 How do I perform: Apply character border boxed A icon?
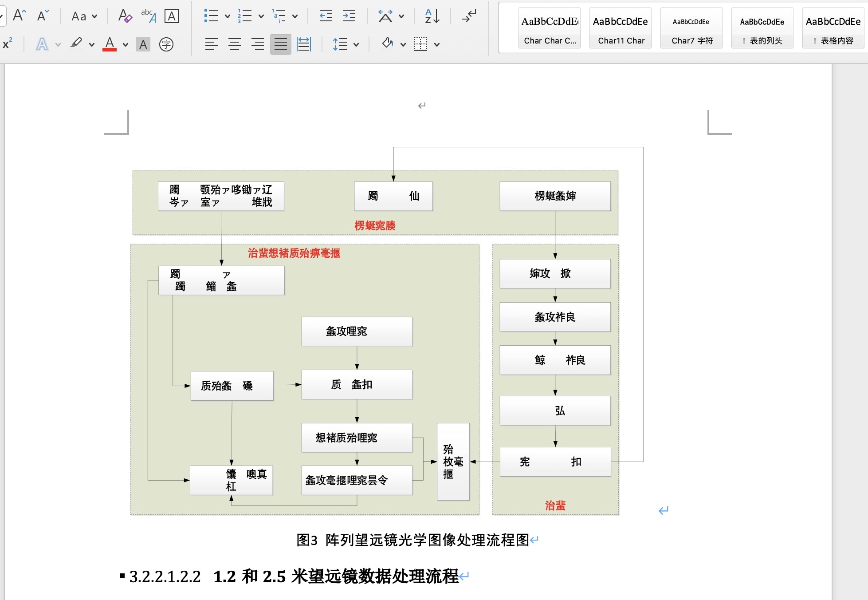tap(172, 16)
